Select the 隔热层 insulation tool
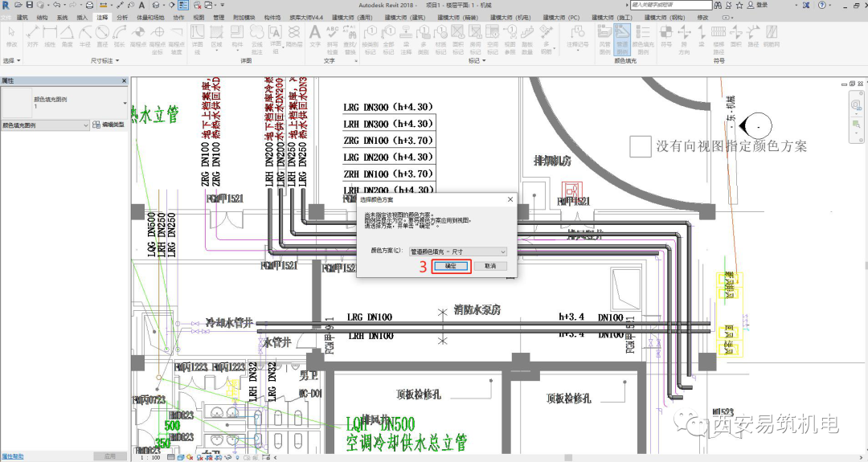Screen dimensions: 868x462 click(294, 36)
